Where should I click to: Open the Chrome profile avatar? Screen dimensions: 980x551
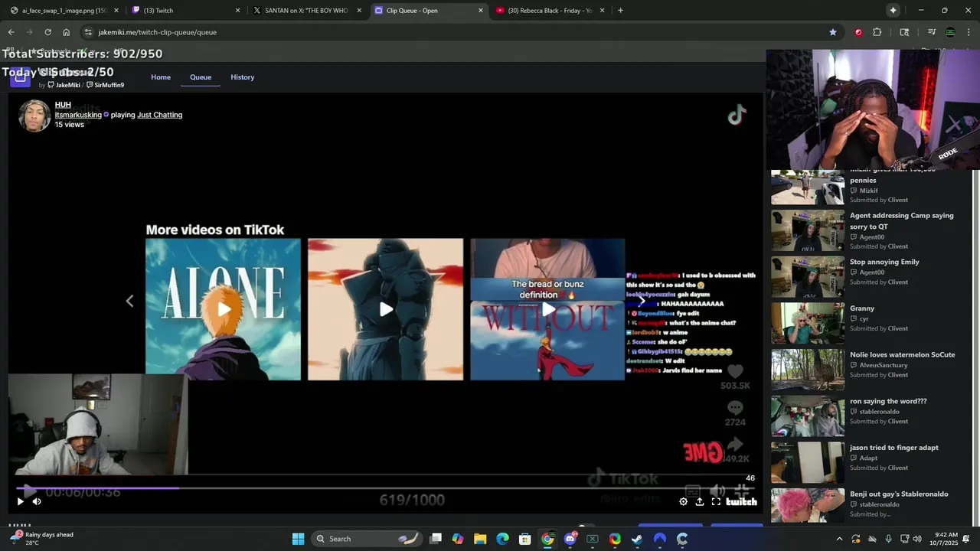pyautogui.click(x=950, y=32)
